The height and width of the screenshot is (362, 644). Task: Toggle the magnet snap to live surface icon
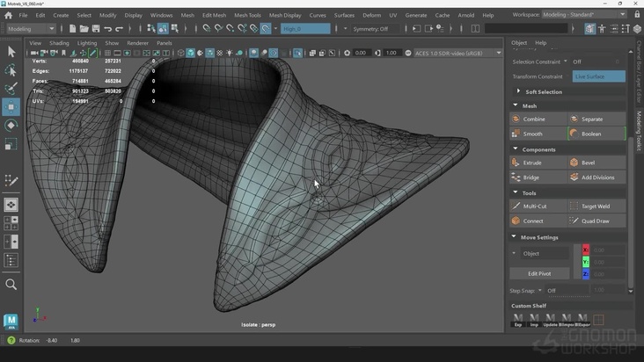point(266,29)
